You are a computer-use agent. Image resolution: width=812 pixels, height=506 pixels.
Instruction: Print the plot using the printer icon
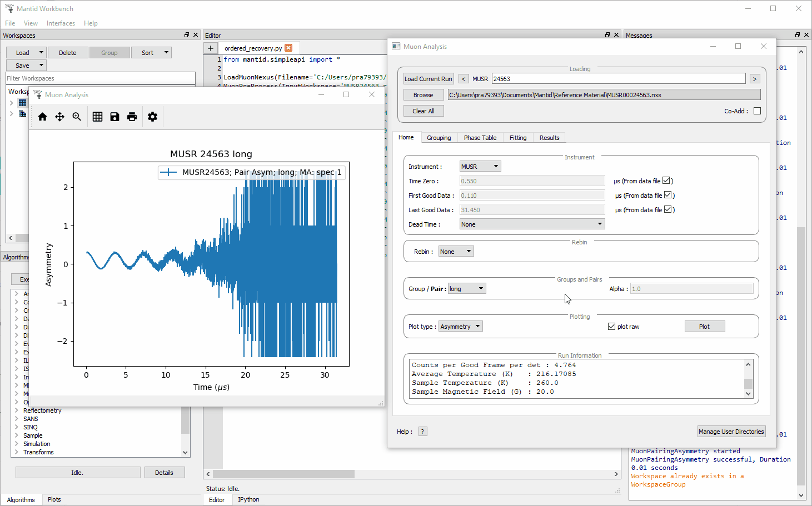click(132, 117)
